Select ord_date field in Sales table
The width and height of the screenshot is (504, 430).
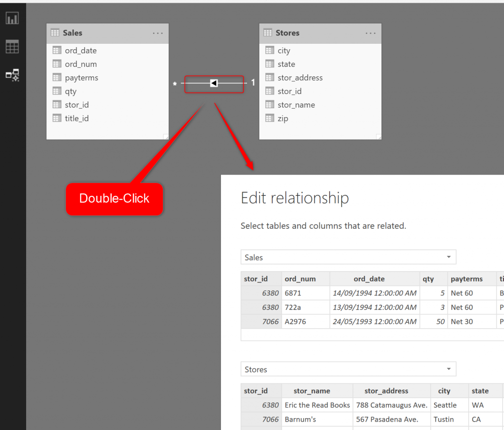click(x=81, y=51)
